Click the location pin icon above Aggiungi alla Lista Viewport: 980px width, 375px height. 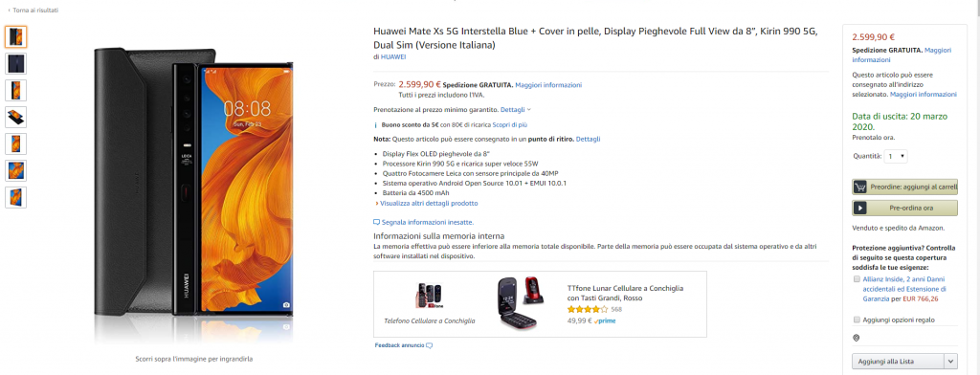[856, 338]
